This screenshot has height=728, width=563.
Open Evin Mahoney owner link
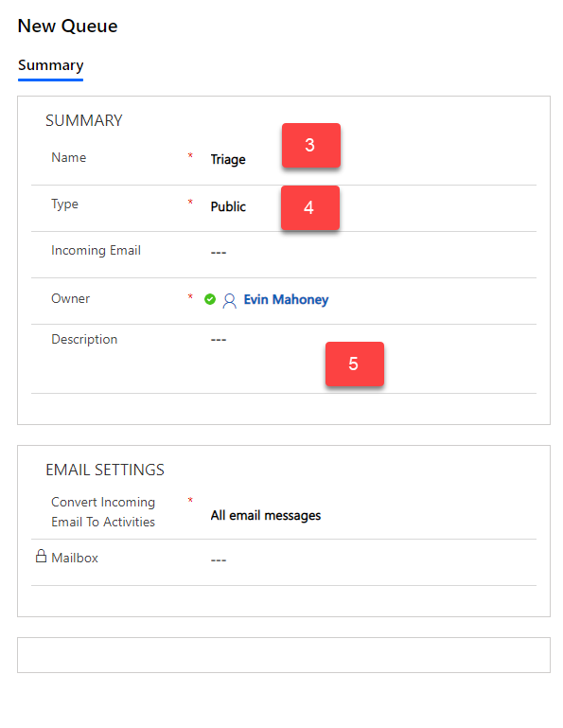click(x=286, y=299)
